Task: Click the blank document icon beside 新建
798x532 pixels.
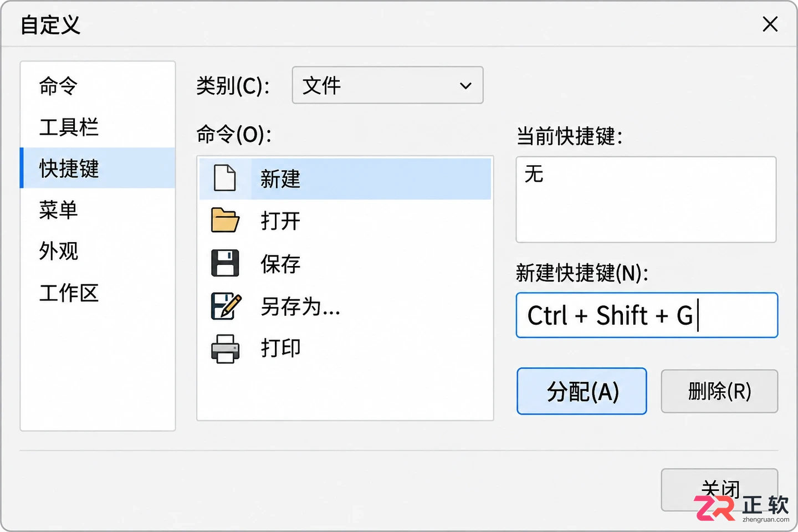Action: pyautogui.click(x=225, y=178)
